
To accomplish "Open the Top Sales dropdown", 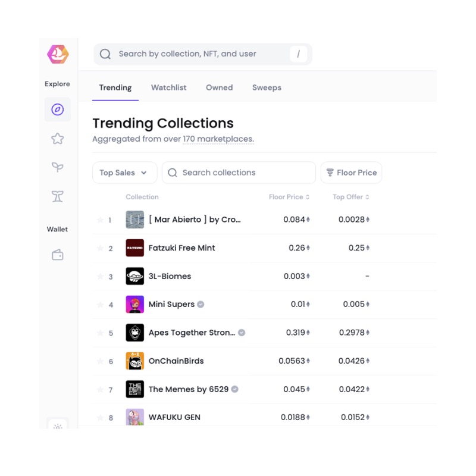I will [125, 173].
